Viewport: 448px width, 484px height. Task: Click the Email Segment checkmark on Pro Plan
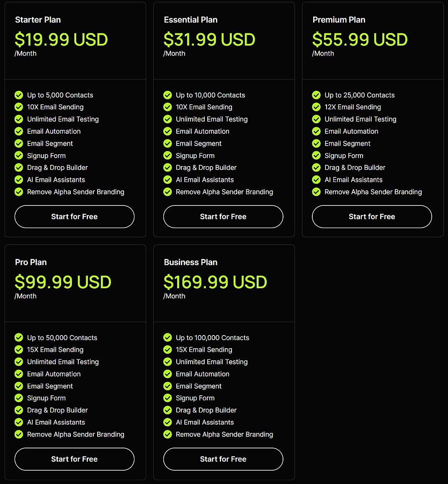point(19,386)
